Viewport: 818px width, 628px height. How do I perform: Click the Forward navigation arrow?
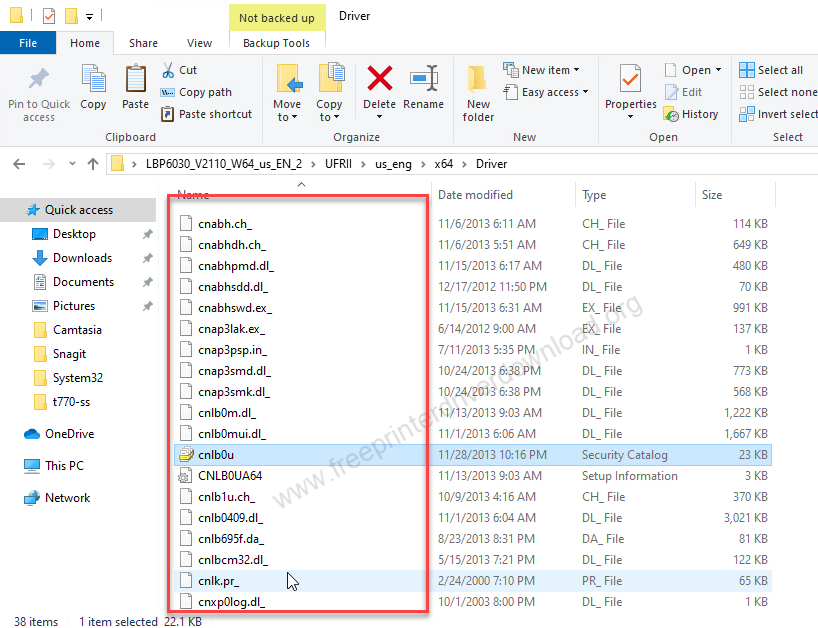[49, 164]
